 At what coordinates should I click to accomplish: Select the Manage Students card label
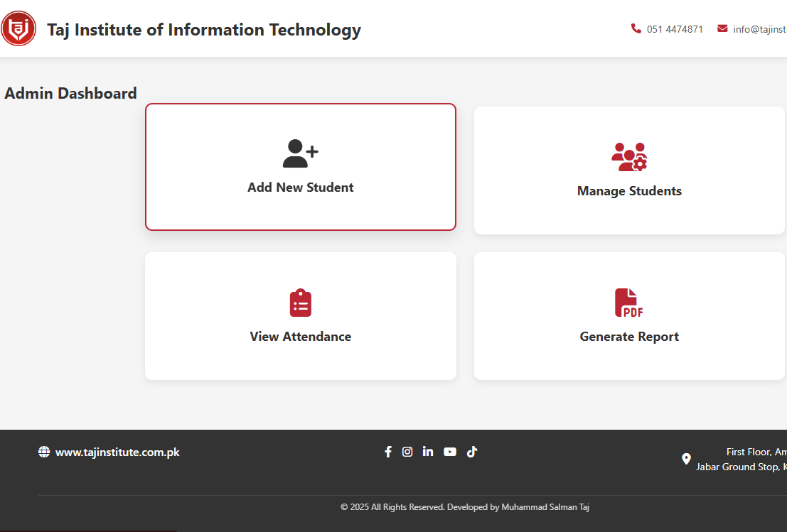coord(629,191)
